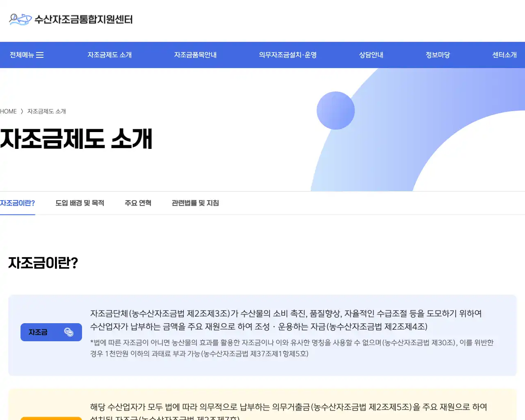Image resolution: width=525 pixels, height=420 pixels.
Task: Select the 수산자조금통합지원센터 logo text
Action: click(x=84, y=20)
